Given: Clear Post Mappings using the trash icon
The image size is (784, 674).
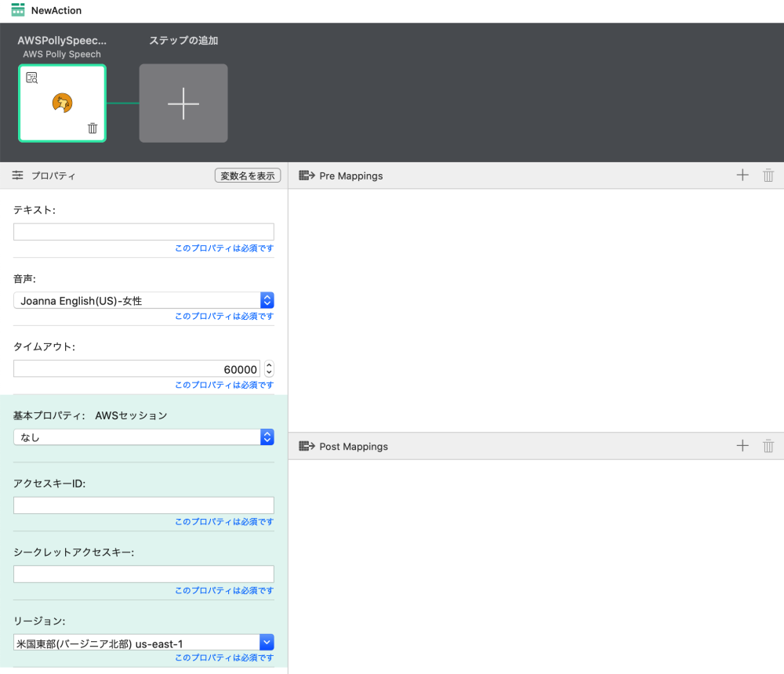Looking at the screenshot, I should pyautogui.click(x=768, y=445).
